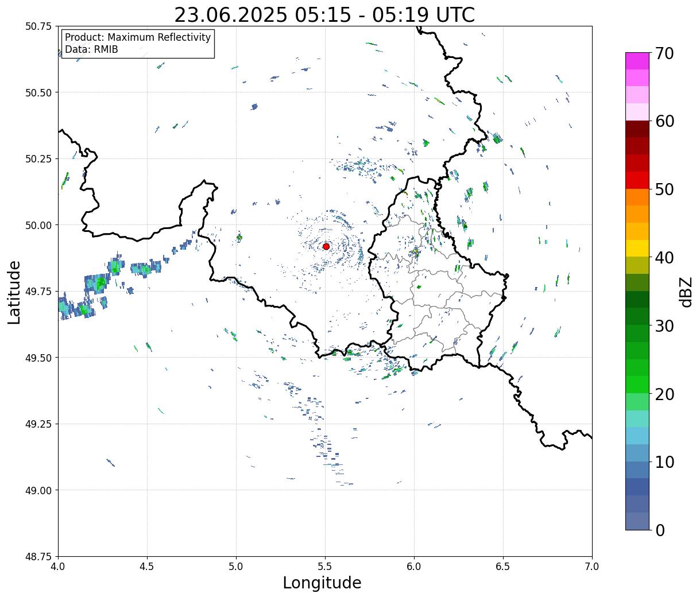Click the longitude tick label 4.0

(58, 567)
